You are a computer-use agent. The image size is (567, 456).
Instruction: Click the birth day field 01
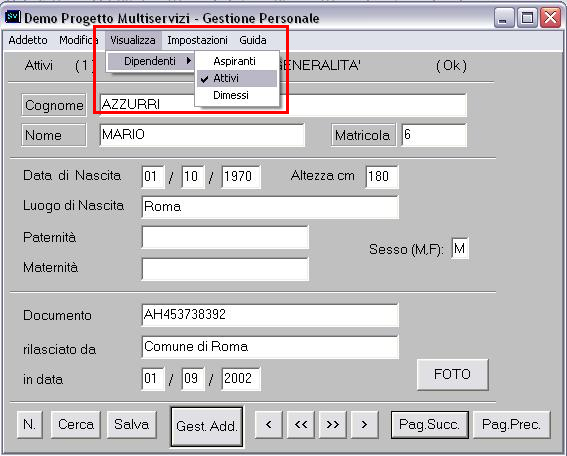click(x=153, y=177)
